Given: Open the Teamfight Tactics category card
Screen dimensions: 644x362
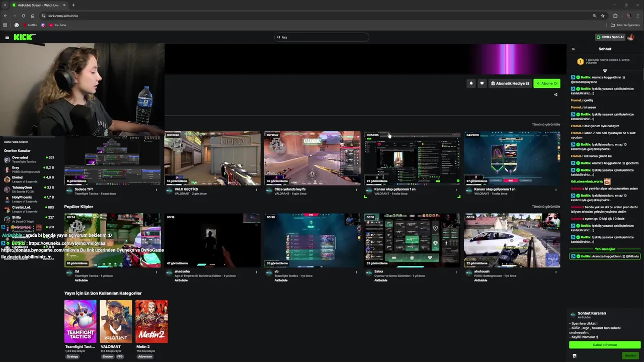Looking at the screenshot, I should pyautogui.click(x=80, y=322).
